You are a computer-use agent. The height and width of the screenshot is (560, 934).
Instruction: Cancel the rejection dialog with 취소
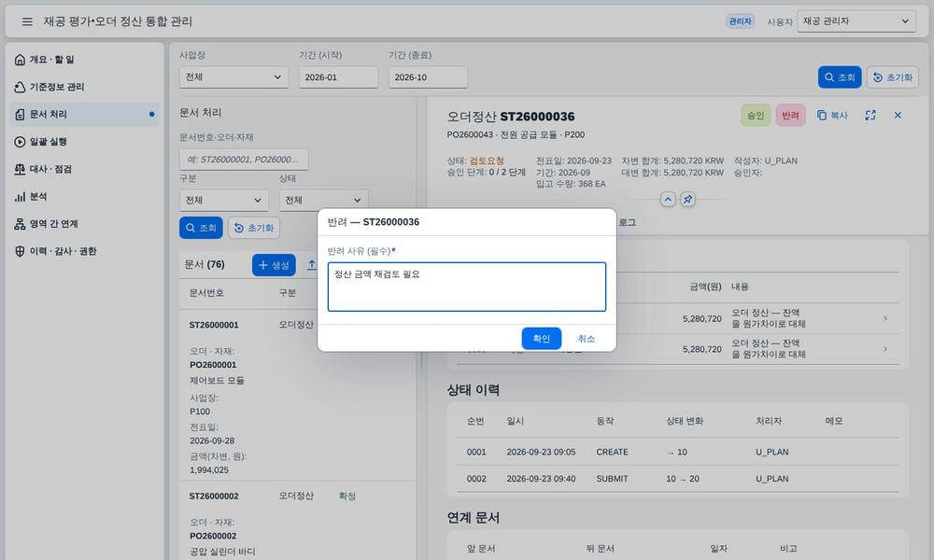point(587,339)
